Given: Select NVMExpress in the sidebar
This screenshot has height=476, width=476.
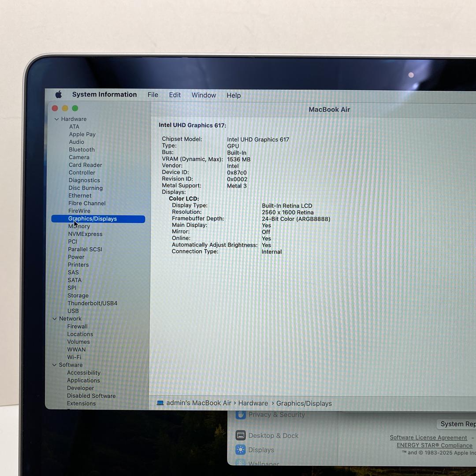Looking at the screenshot, I should click(85, 234).
